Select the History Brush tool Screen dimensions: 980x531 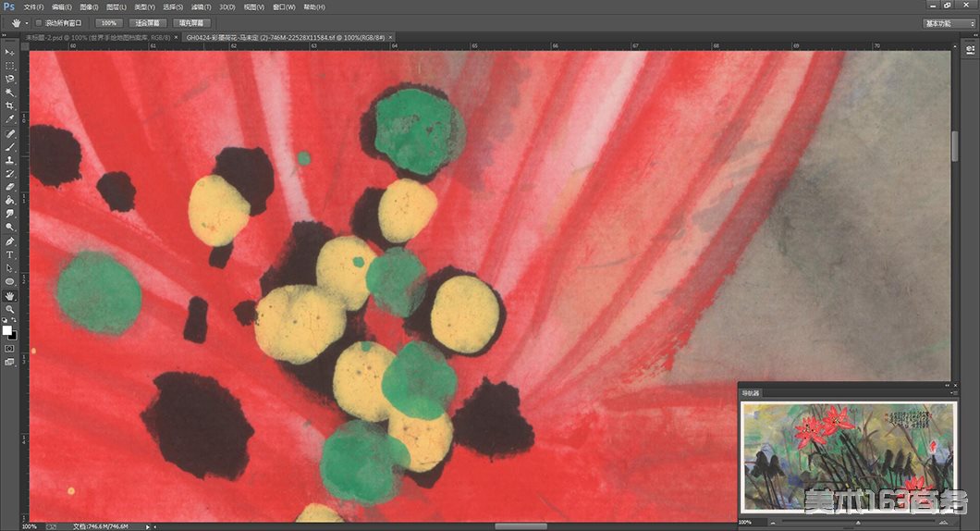[9, 173]
